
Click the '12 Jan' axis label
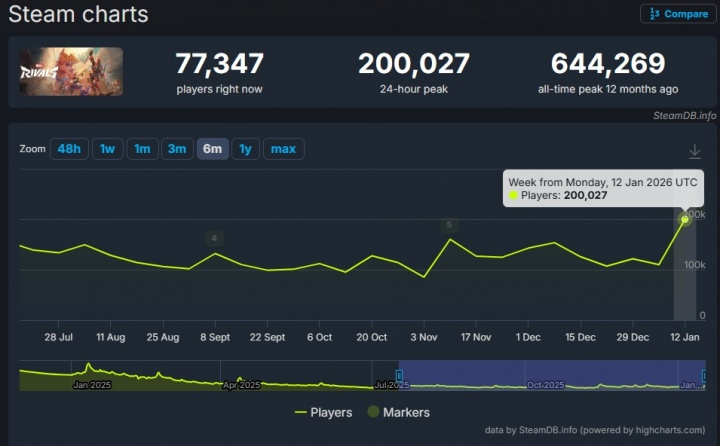pyautogui.click(x=685, y=337)
